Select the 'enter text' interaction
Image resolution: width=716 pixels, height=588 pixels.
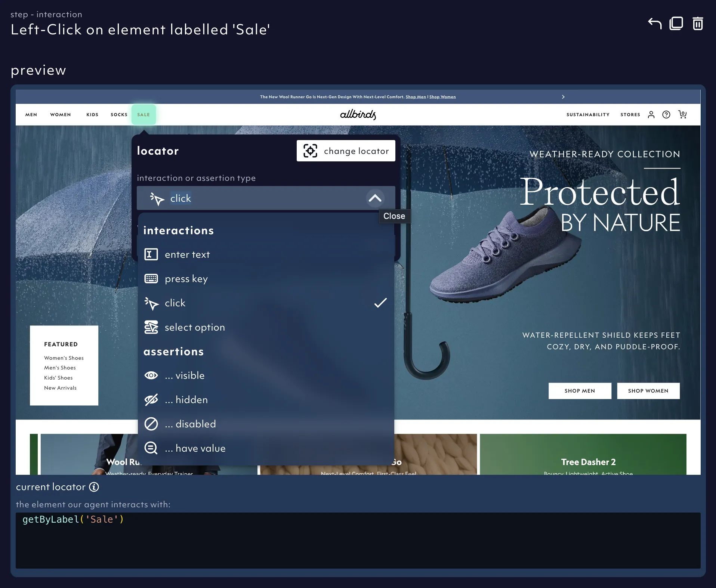click(x=187, y=254)
